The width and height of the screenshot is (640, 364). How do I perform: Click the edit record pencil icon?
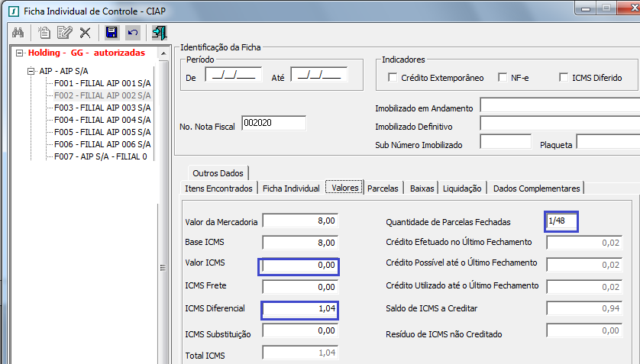[64, 33]
